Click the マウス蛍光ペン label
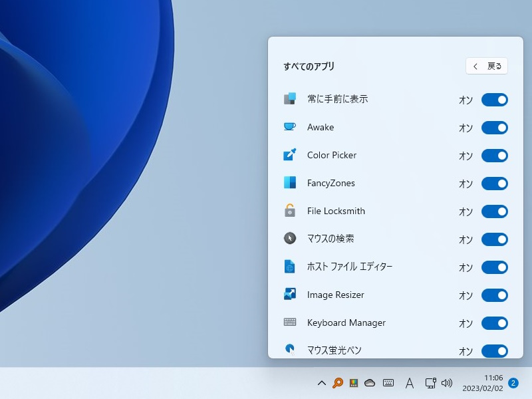Viewport: 532px width, 399px height. (334, 350)
